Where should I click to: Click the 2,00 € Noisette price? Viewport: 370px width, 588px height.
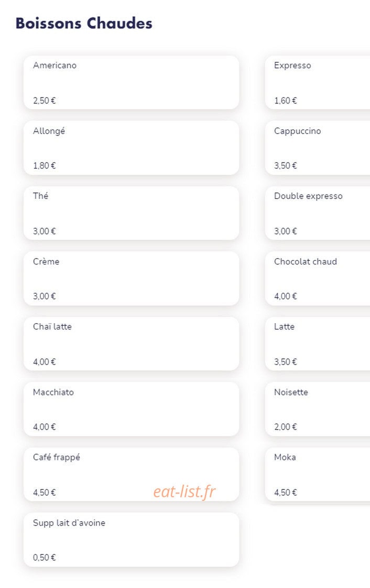(286, 427)
